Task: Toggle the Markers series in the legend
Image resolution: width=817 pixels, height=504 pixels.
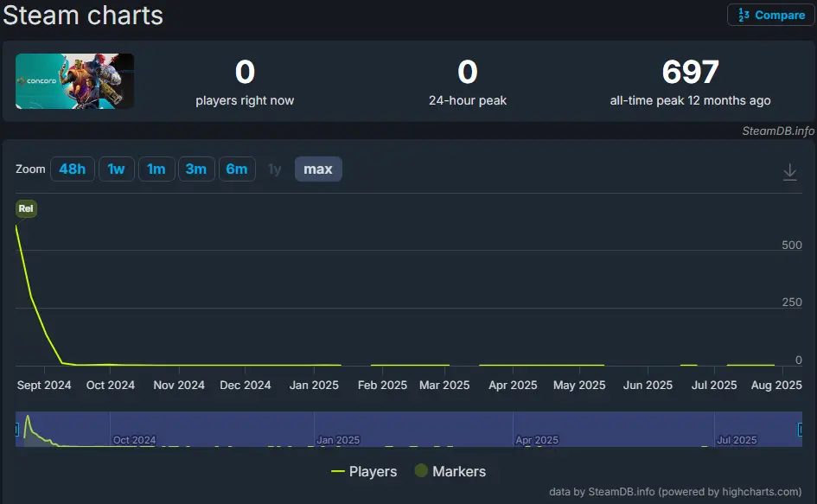Action: 450,471
